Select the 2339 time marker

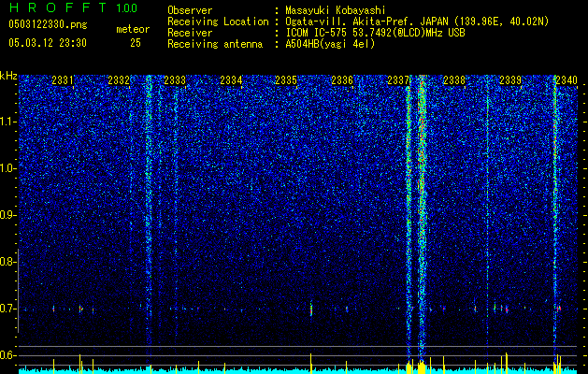[x=510, y=80]
